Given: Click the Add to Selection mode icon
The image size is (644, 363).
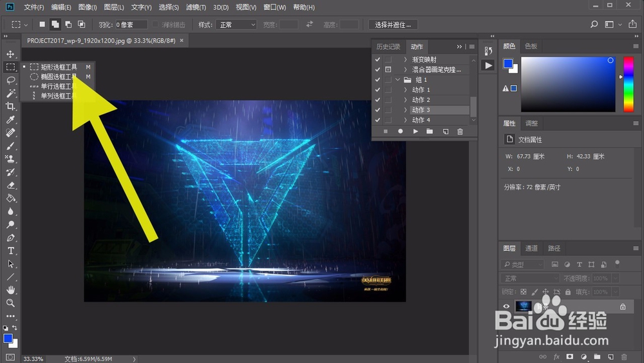Looking at the screenshot, I should (55, 25).
